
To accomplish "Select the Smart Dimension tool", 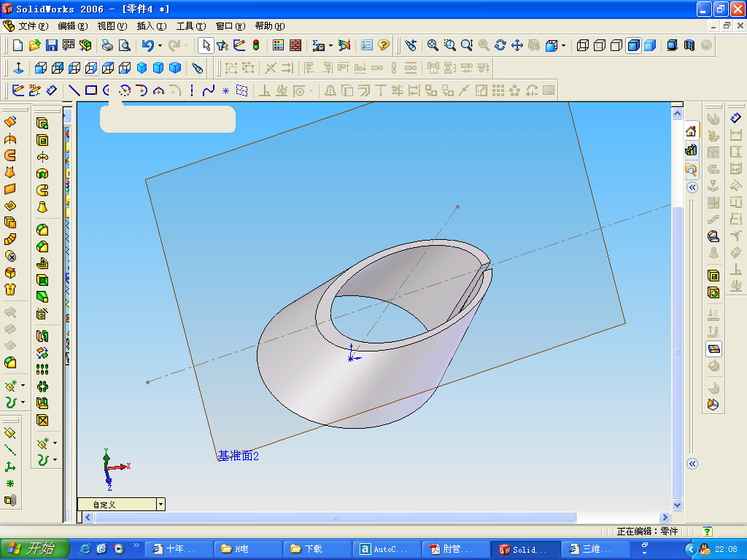I will coord(52,90).
